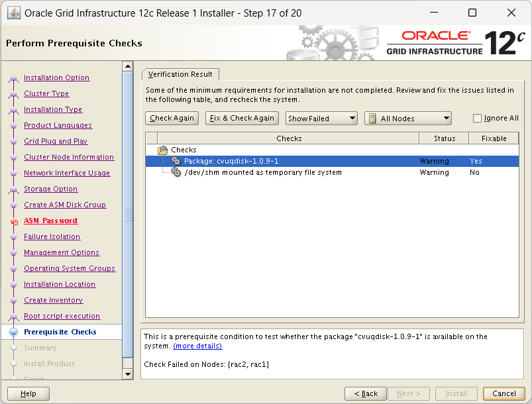Viewport: 532px width, 404px height.
Task: Click the Checks column header
Action: pos(289,138)
